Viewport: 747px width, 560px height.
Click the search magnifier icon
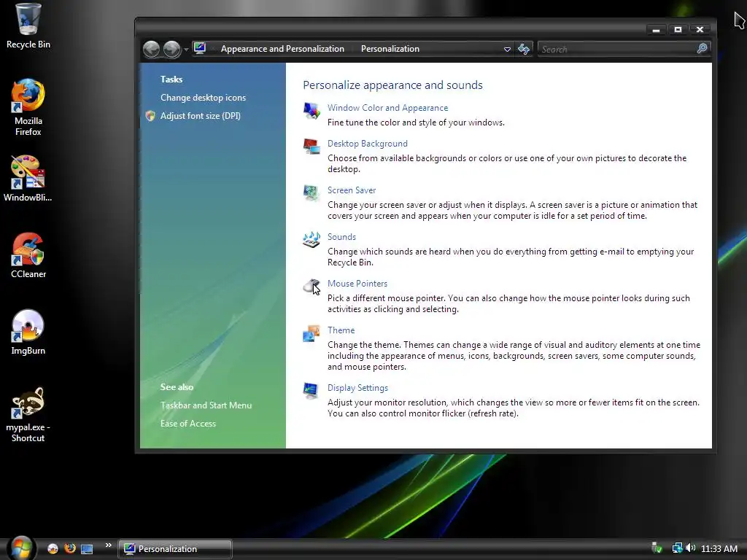pos(702,49)
